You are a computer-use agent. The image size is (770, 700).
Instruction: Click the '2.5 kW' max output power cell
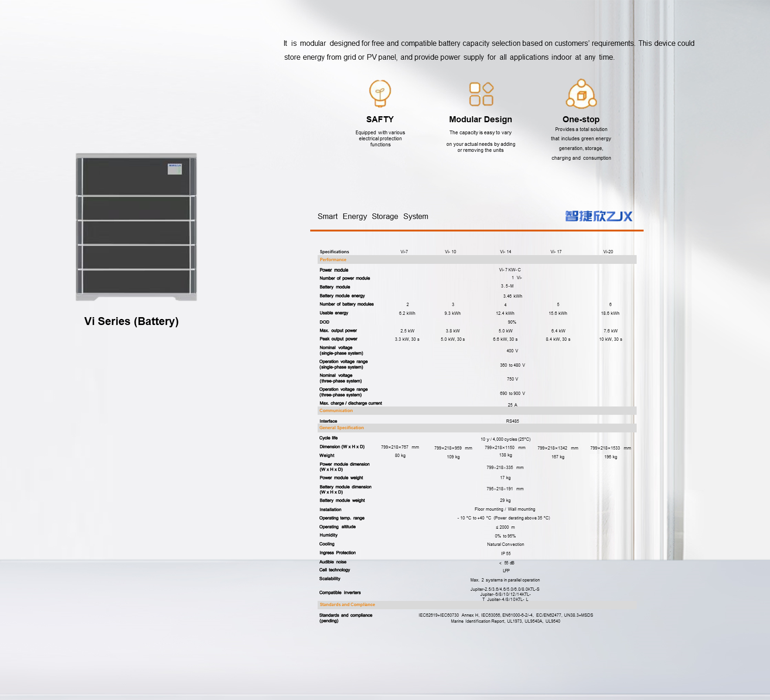tap(407, 331)
